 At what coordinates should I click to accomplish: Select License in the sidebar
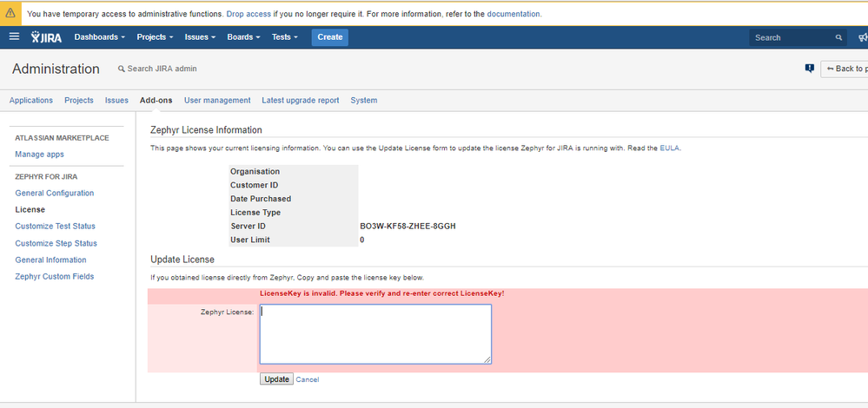click(30, 209)
